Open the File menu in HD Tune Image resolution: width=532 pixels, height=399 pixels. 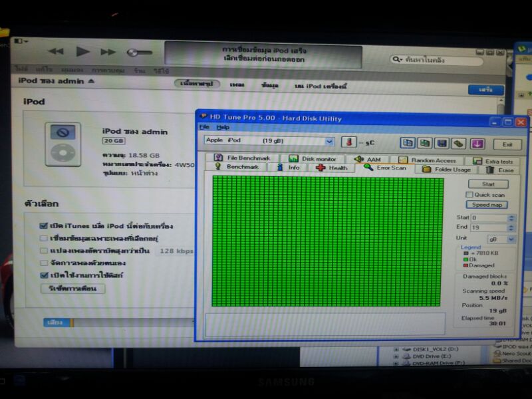click(204, 127)
